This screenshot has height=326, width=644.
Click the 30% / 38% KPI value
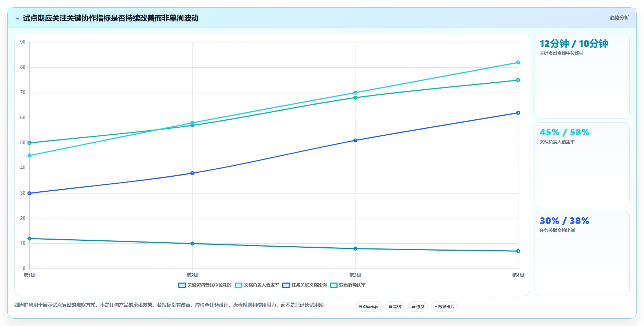point(564,221)
